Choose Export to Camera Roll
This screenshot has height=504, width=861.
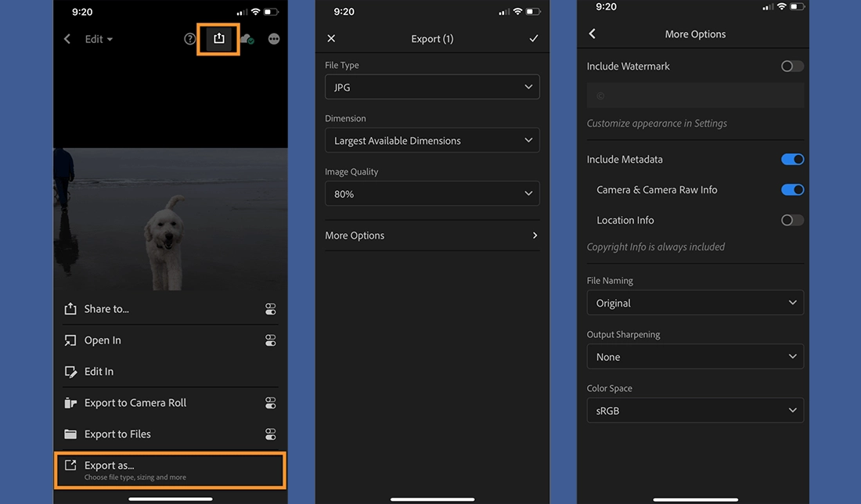point(135,403)
